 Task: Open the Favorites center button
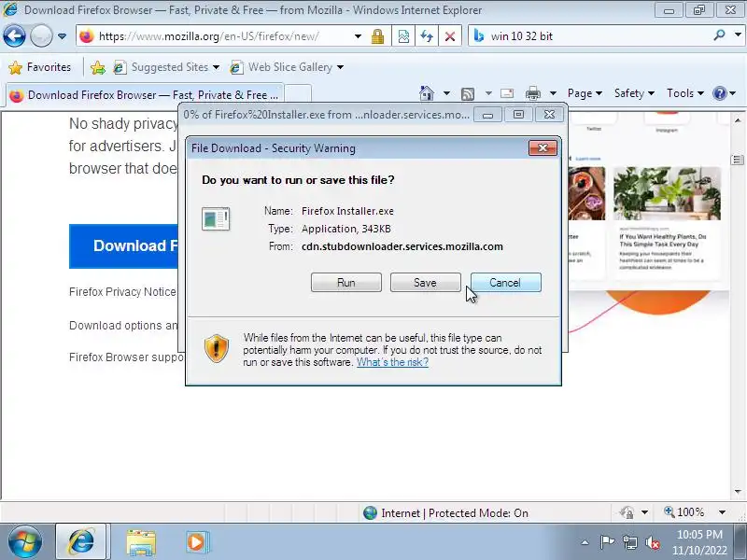tap(40, 67)
